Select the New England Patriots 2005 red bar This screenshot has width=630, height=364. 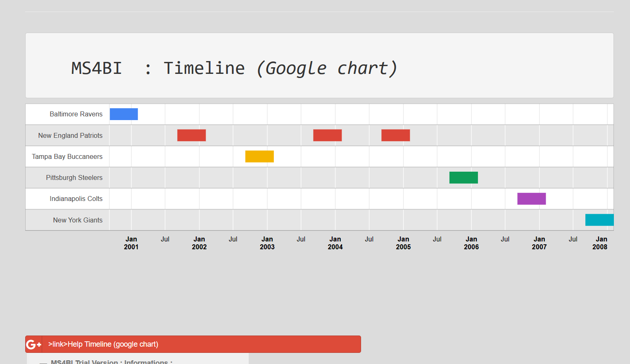click(x=396, y=135)
